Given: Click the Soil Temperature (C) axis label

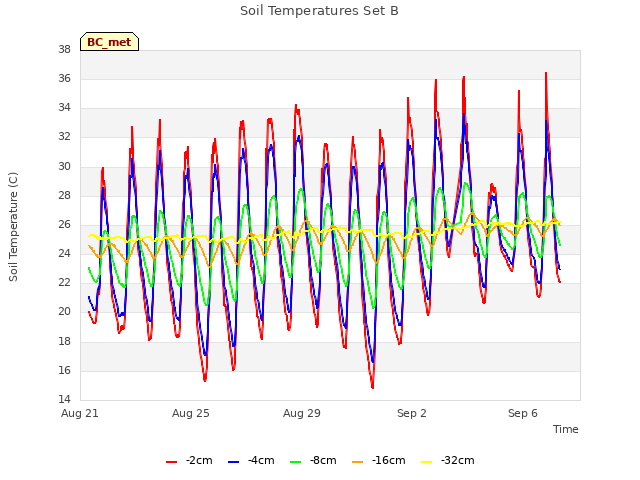Looking at the screenshot, I should [13, 227].
